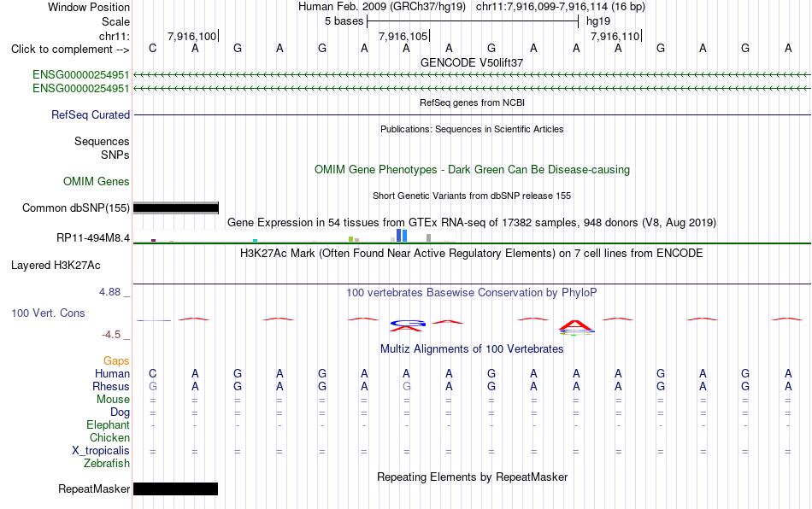Click the large red A logo in conservation
The image size is (812, 509).
coord(575,325)
